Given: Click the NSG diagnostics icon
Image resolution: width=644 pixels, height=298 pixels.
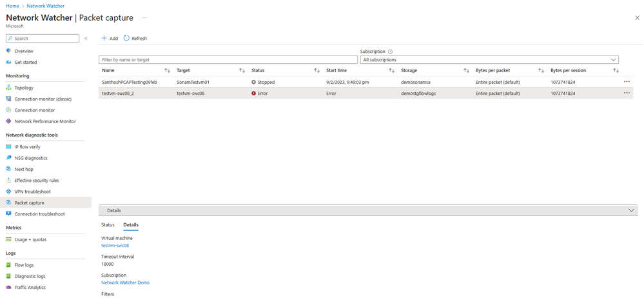Looking at the screenshot, I should tap(8, 158).
